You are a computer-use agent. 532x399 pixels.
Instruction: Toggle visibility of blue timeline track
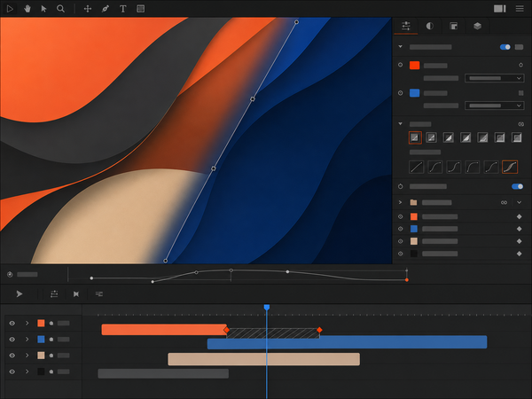(x=12, y=340)
